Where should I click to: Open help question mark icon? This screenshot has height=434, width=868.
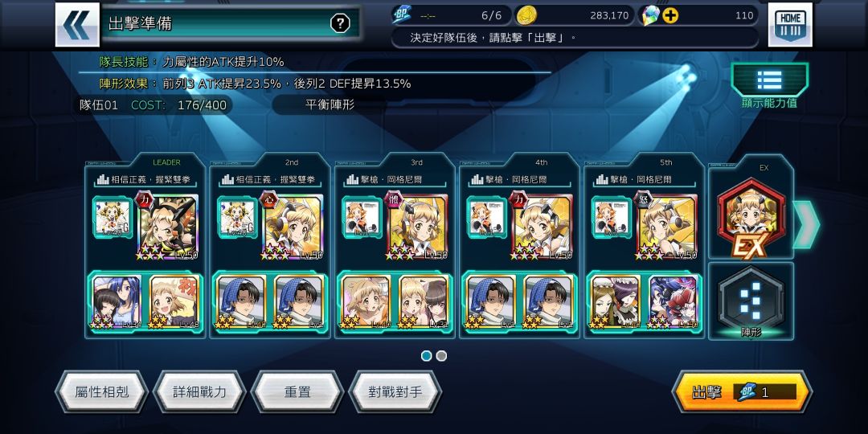(x=340, y=23)
